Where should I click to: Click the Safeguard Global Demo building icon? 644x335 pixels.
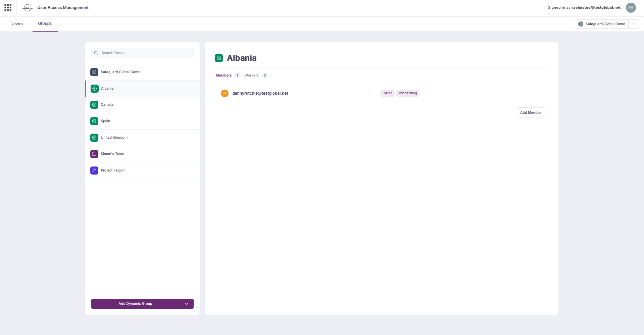[x=94, y=72]
